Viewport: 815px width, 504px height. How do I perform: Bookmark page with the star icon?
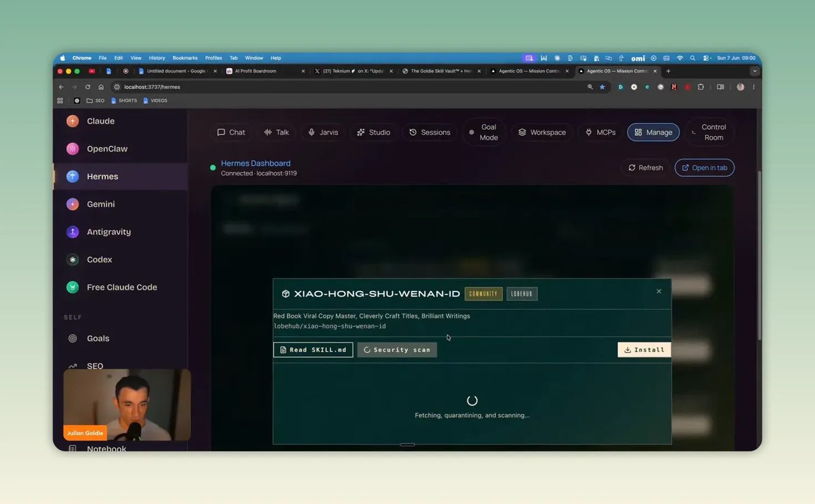click(x=602, y=87)
